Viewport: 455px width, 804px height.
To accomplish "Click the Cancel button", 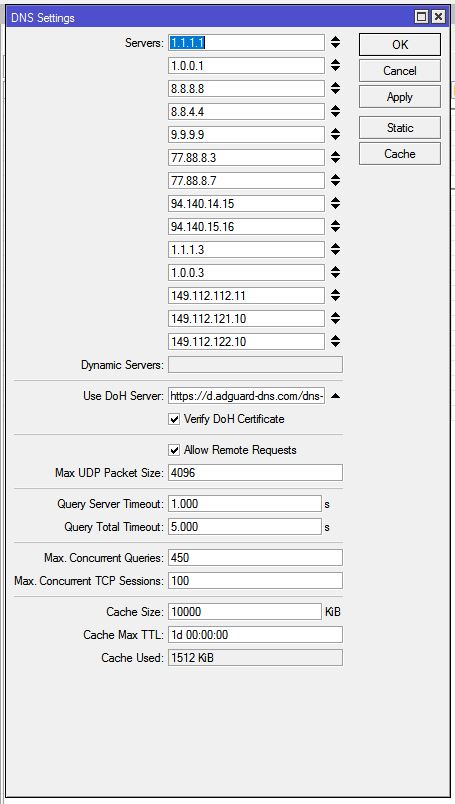I will 400,71.
